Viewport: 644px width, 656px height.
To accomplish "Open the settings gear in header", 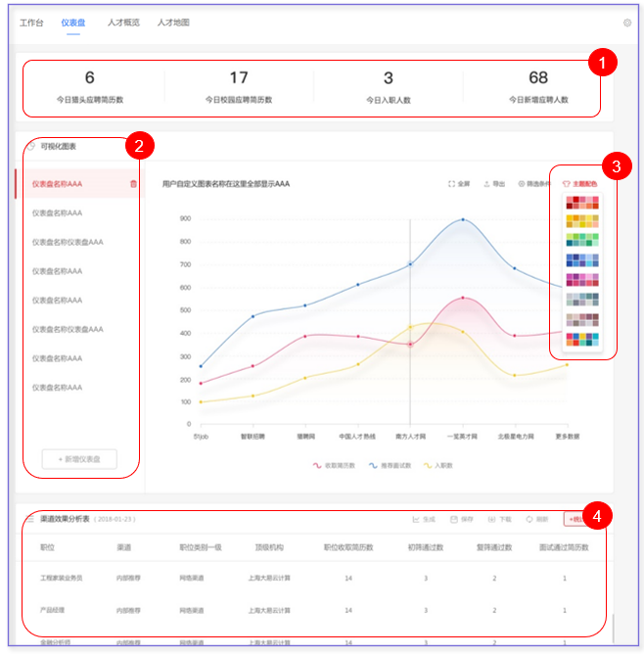I will coord(626,23).
